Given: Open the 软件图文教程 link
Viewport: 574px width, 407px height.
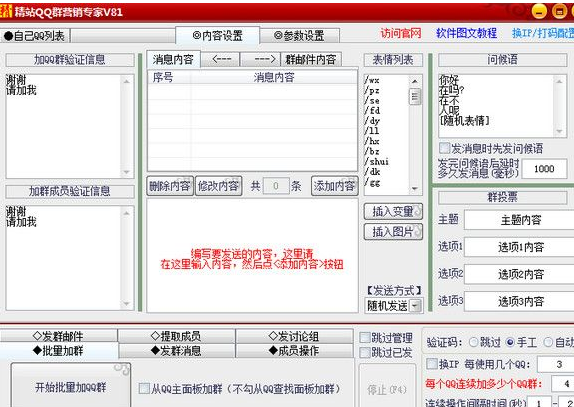Looking at the screenshot, I should [x=466, y=33].
